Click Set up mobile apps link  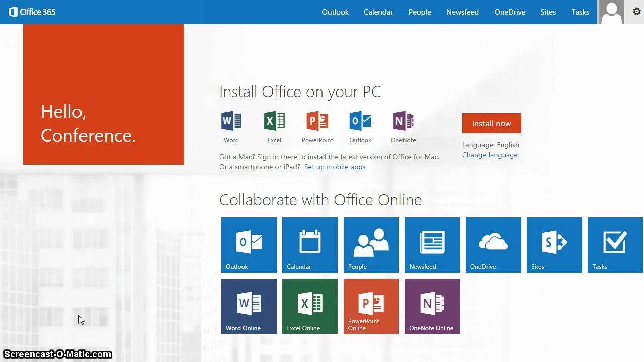tap(335, 167)
